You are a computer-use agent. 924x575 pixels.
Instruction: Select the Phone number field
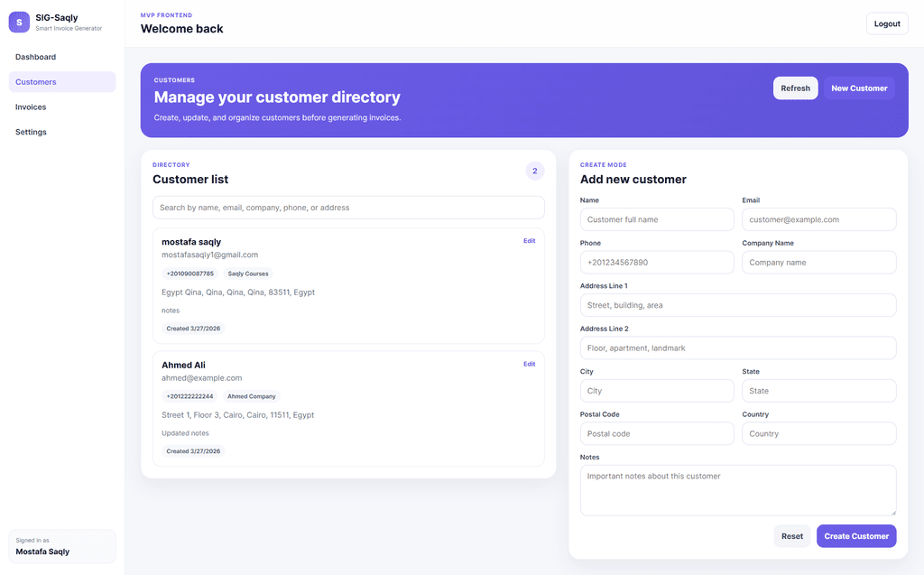pos(657,263)
